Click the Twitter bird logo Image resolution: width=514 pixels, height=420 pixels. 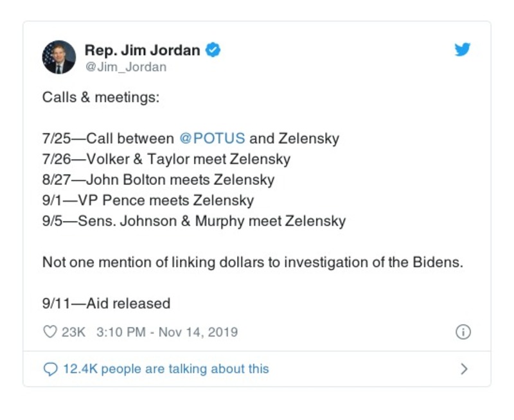click(x=463, y=50)
